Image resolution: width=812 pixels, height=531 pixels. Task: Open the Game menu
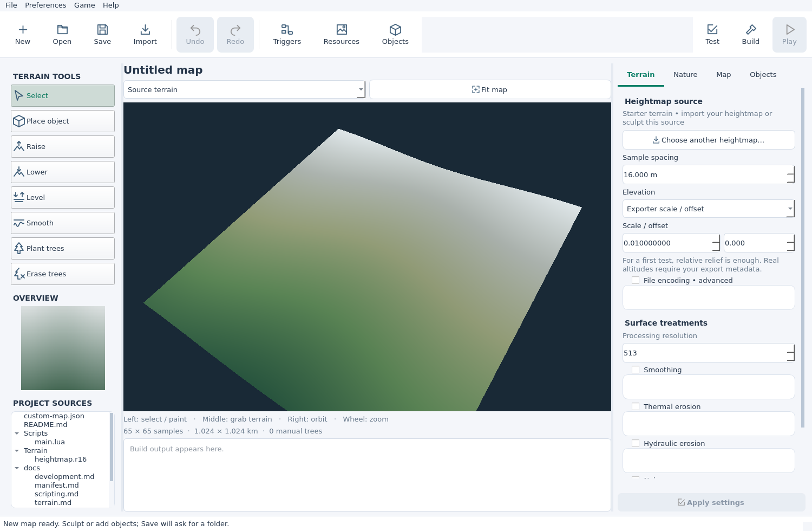coord(84,5)
